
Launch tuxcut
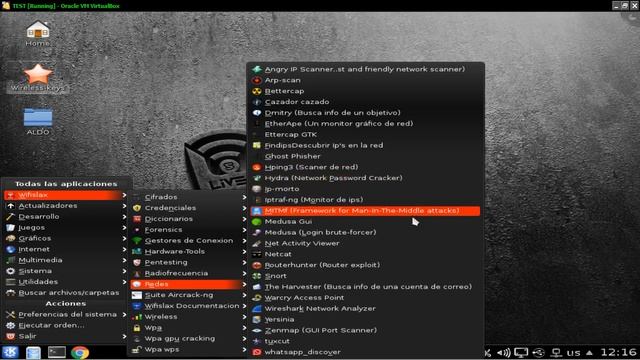pyautogui.click(x=365, y=341)
